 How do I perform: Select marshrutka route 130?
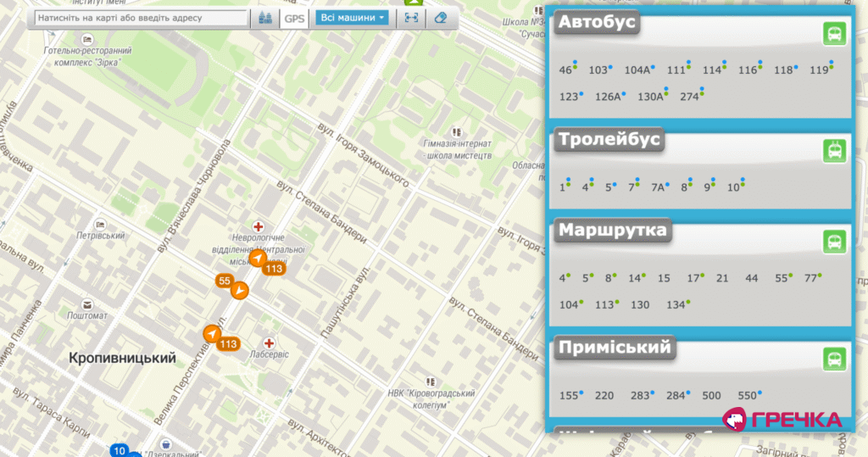[640, 304]
